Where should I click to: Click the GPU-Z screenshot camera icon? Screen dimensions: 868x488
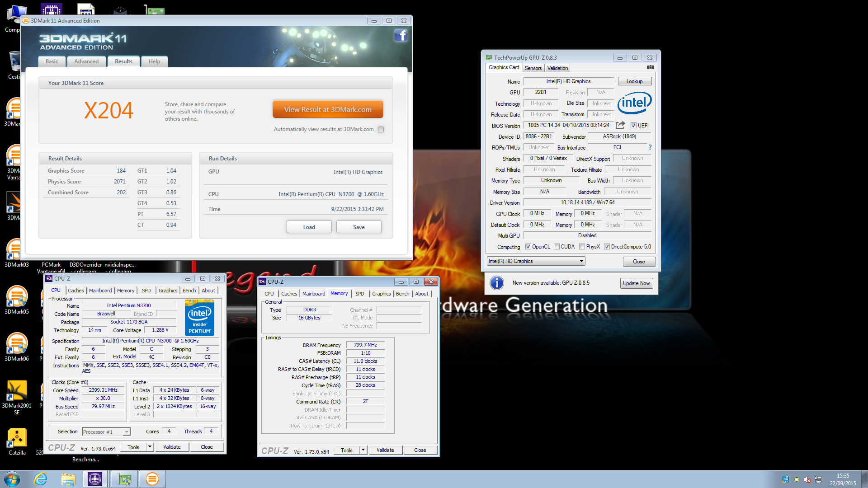click(x=650, y=67)
